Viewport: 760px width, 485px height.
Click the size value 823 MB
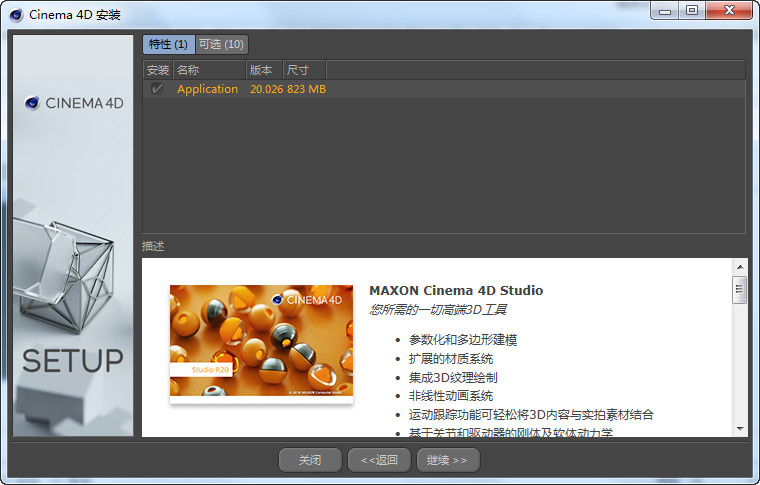point(306,89)
